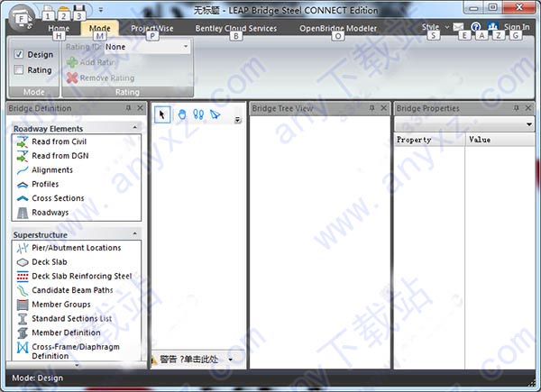The height and width of the screenshot is (392, 541).
Task: Select the fly paper-plane tool
Action: (215, 114)
